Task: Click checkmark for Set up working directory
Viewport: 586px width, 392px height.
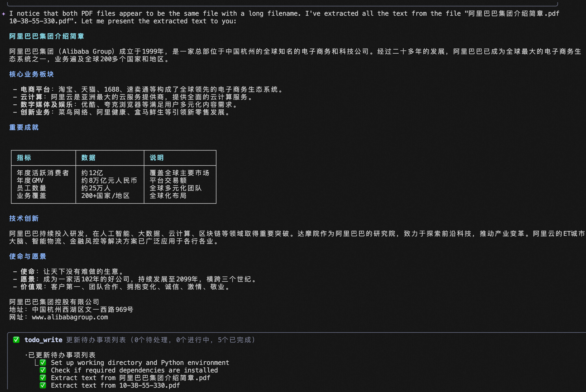Action: point(43,362)
